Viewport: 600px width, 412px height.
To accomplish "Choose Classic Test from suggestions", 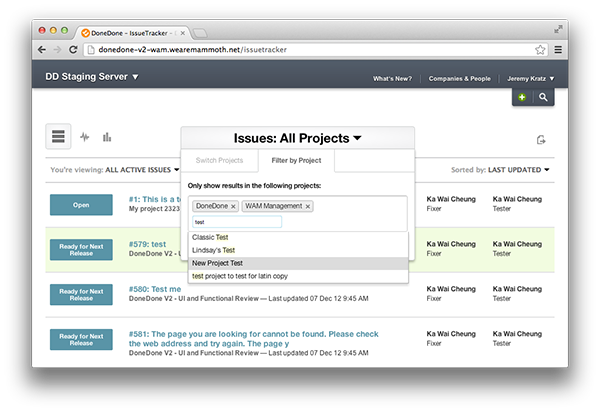I will point(298,237).
